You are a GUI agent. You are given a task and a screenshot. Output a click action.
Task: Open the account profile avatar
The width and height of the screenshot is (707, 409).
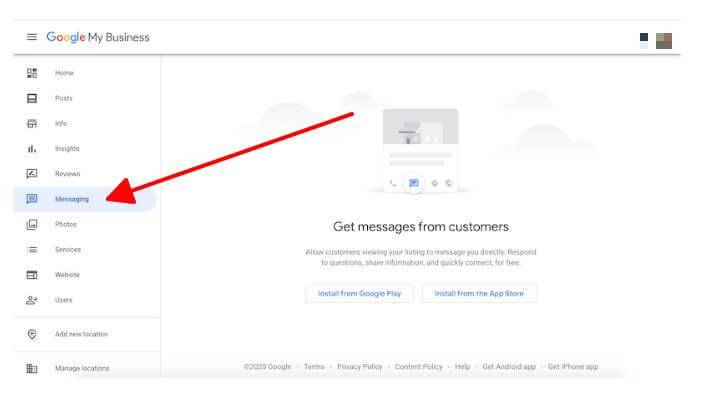click(664, 41)
